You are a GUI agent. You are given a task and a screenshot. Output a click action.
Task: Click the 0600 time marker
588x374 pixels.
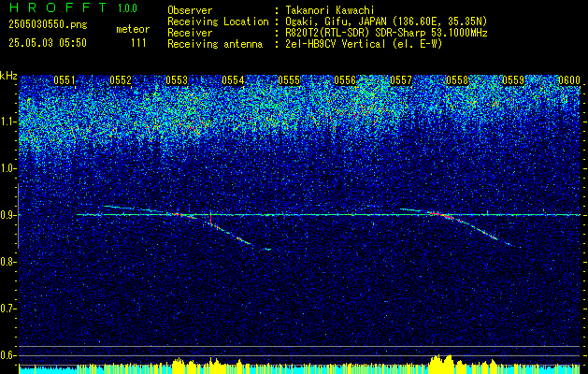(569, 80)
